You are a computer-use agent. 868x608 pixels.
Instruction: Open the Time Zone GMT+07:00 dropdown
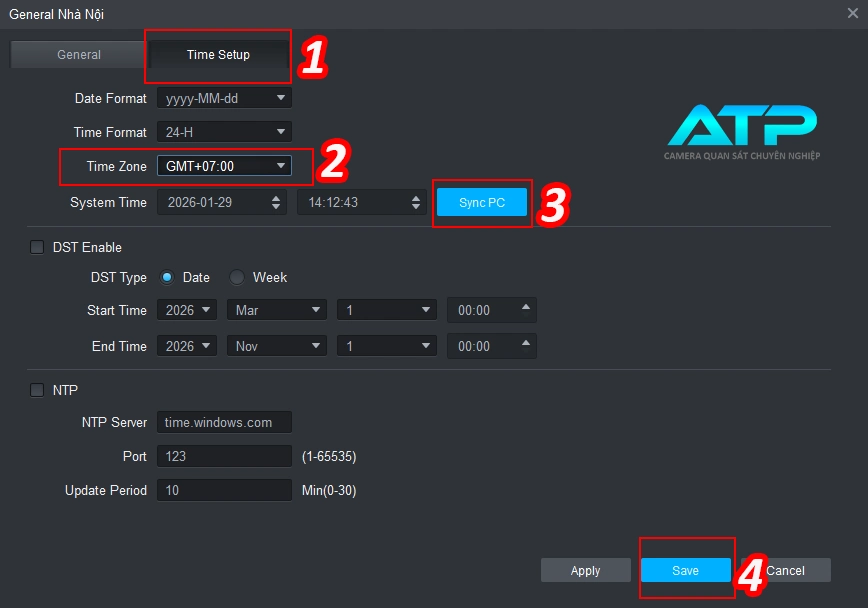(x=224, y=166)
